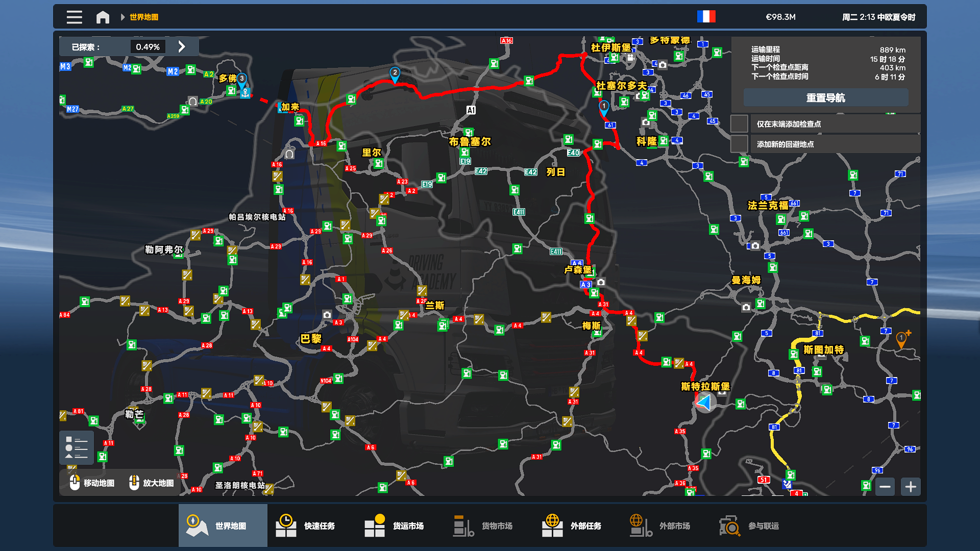Click the 杜伊斯堡 city label

(x=611, y=47)
